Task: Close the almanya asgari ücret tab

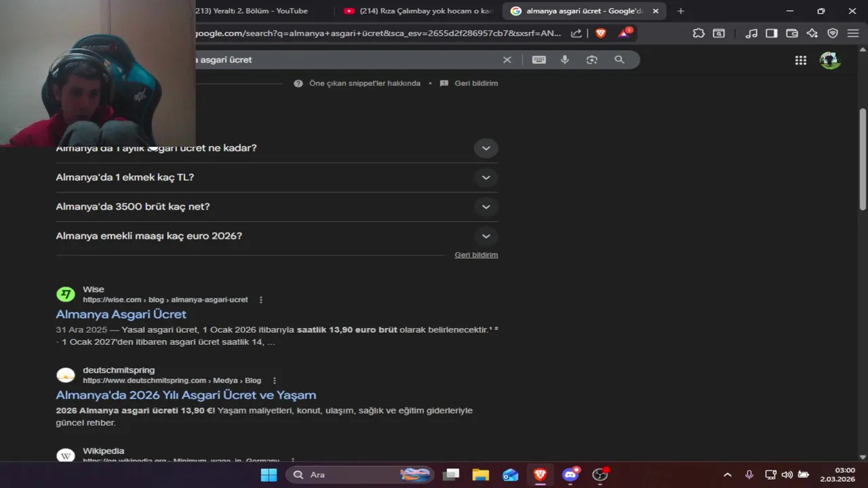Action: (x=656, y=11)
